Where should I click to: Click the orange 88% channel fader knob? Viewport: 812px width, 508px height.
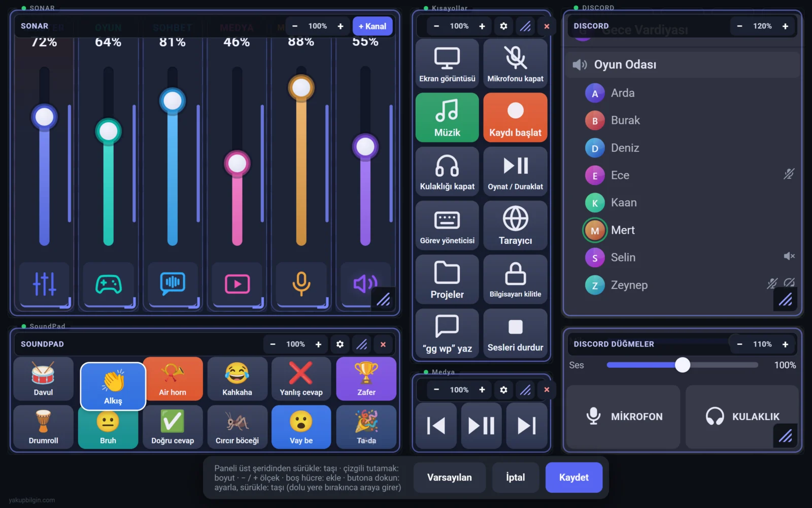[301, 88]
